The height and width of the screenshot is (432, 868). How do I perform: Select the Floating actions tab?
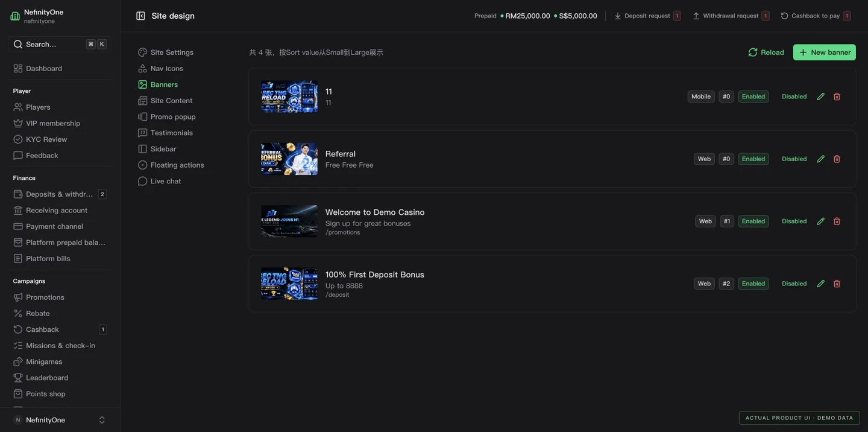pyautogui.click(x=171, y=165)
